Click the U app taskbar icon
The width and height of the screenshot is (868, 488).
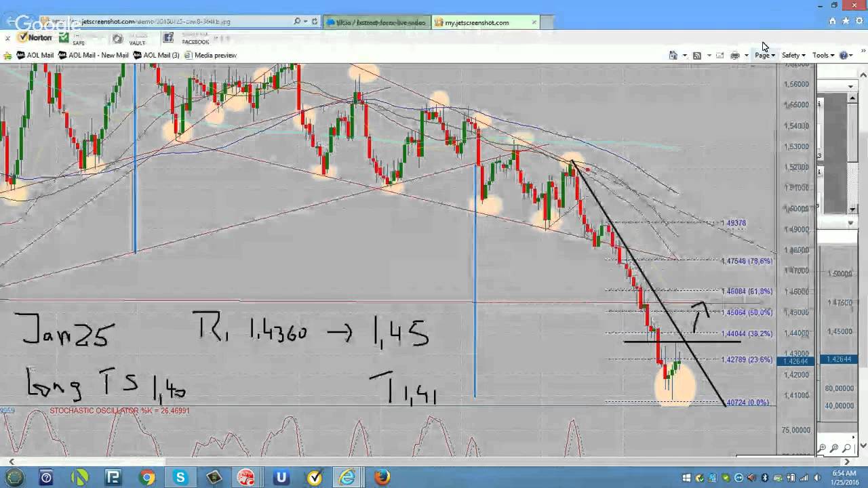(x=281, y=478)
